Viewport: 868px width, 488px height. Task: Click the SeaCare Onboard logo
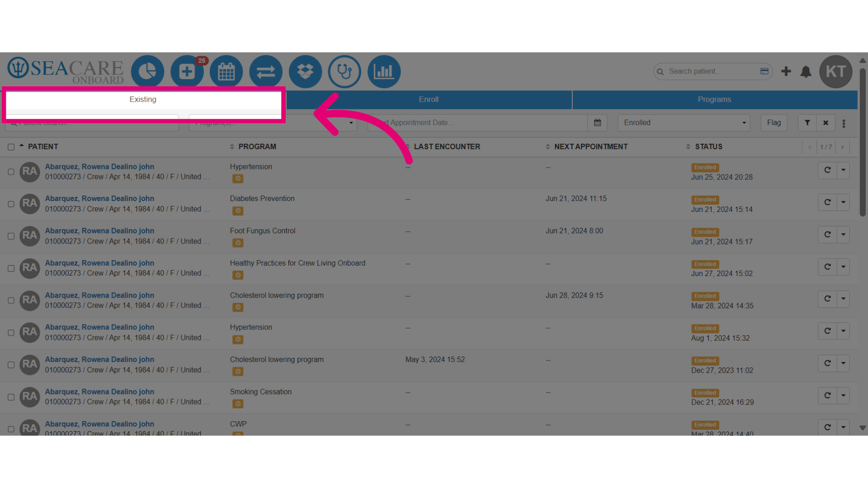pos(66,70)
